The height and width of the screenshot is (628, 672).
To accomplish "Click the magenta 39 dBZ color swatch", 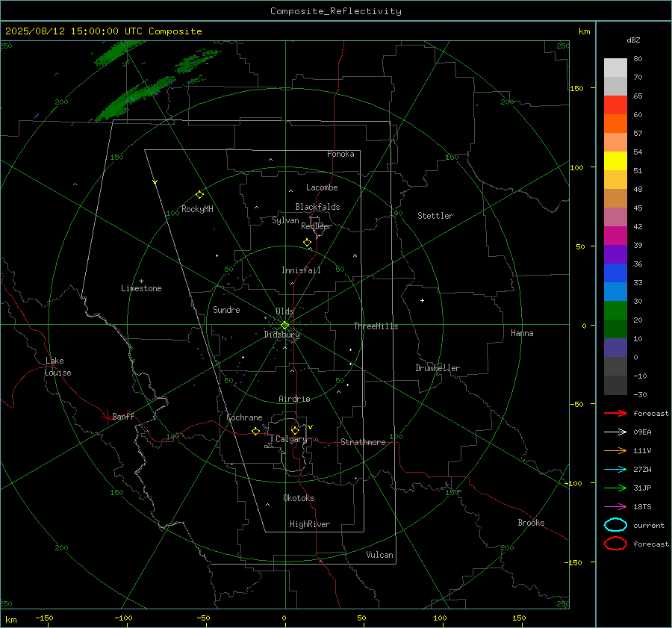I will 615,236.
